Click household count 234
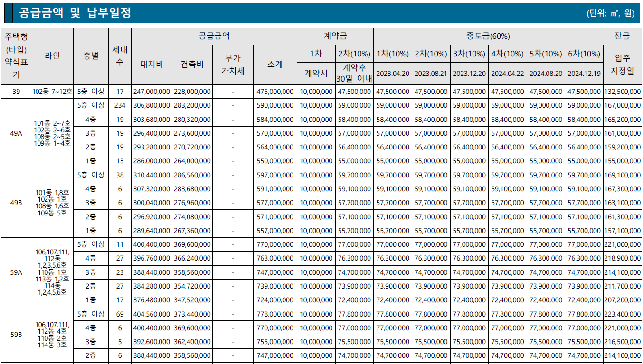 (x=120, y=105)
